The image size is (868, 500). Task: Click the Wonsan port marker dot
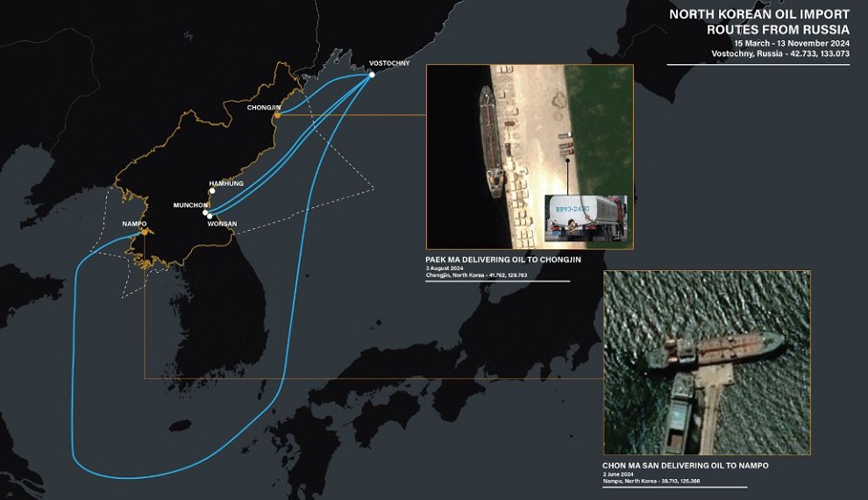click(210, 216)
